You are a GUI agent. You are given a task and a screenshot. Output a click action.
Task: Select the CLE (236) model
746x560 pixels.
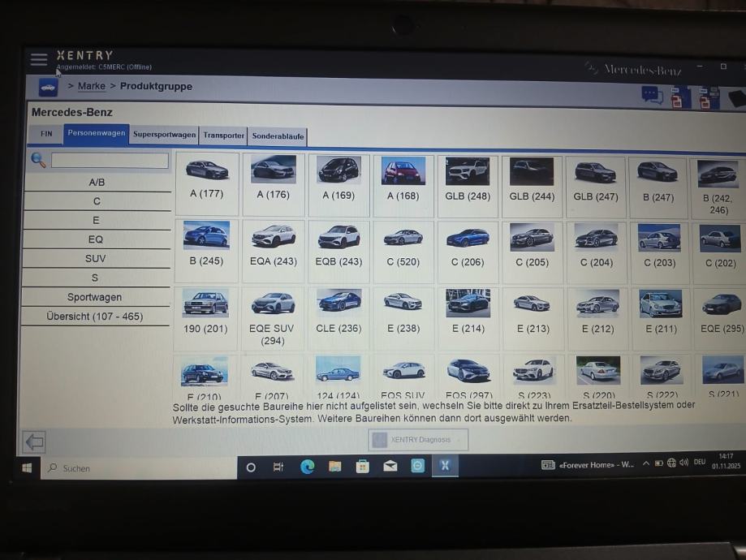click(x=339, y=319)
